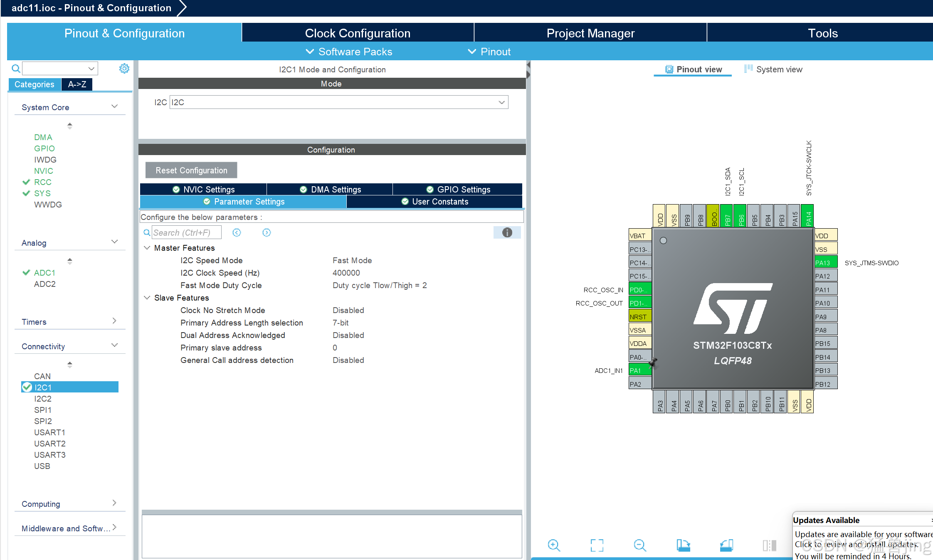This screenshot has width=933, height=560.
Task: Collapse the System Core category
Action: click(x=114, y=106)
